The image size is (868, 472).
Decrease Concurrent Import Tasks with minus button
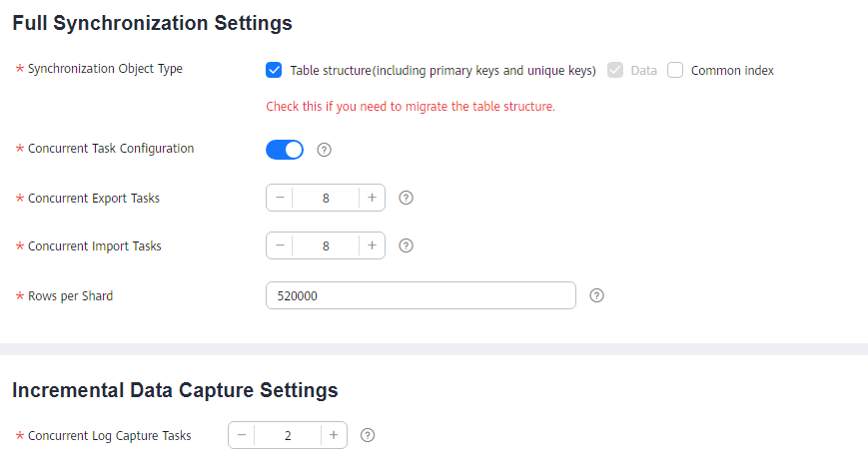pos(280,245)
